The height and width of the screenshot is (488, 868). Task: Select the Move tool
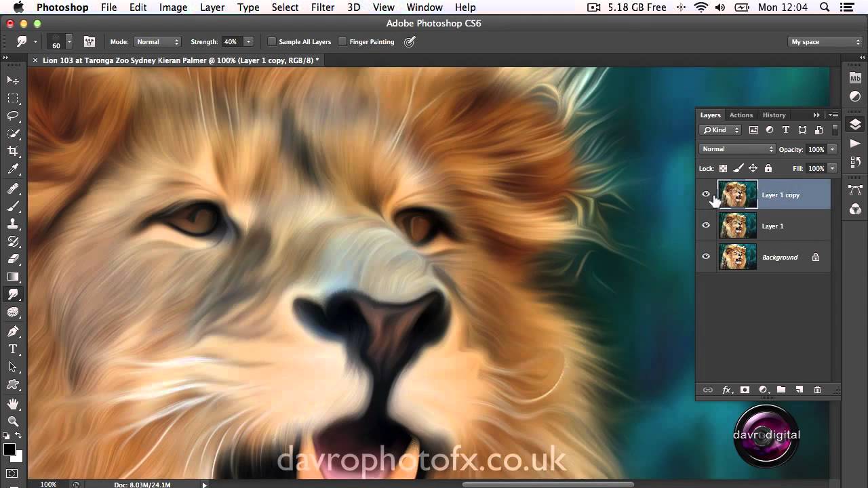[13, 81]
